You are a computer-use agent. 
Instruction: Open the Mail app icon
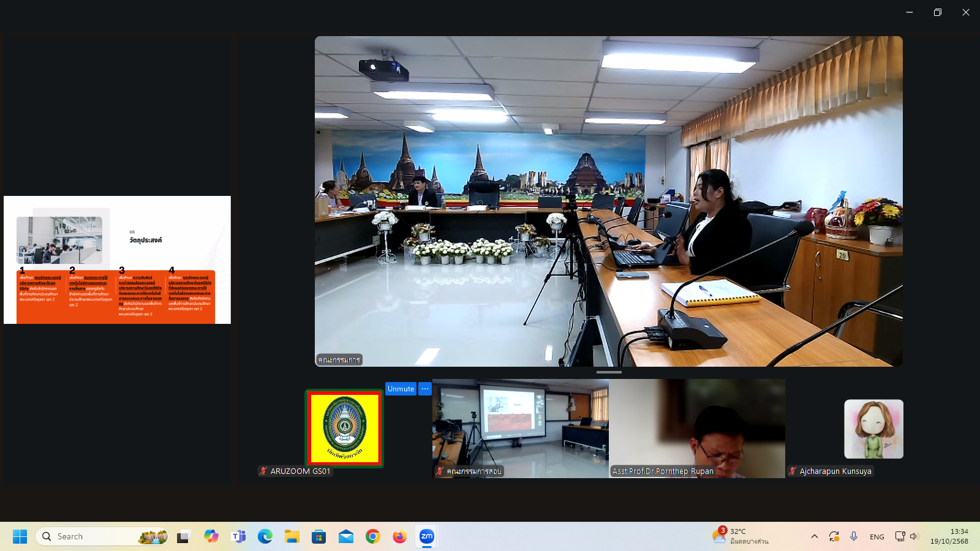click(345, 536)
